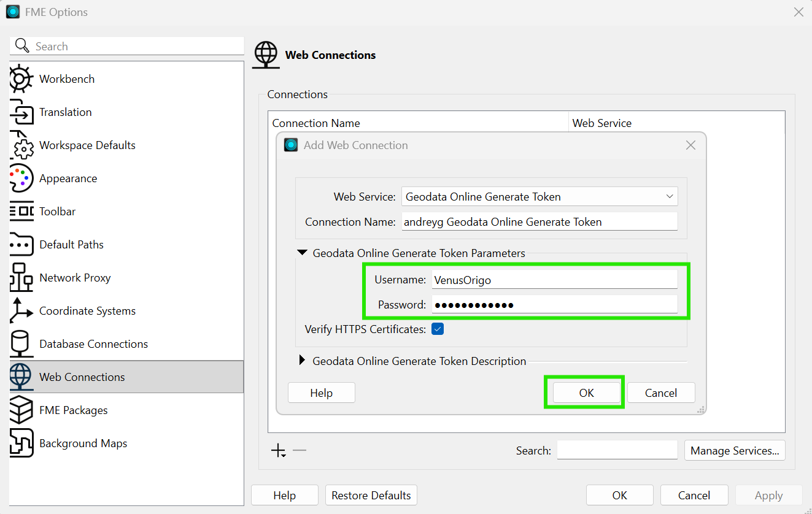Click the Background Maps icon
The image size is (812, 514).
[21, 443]
